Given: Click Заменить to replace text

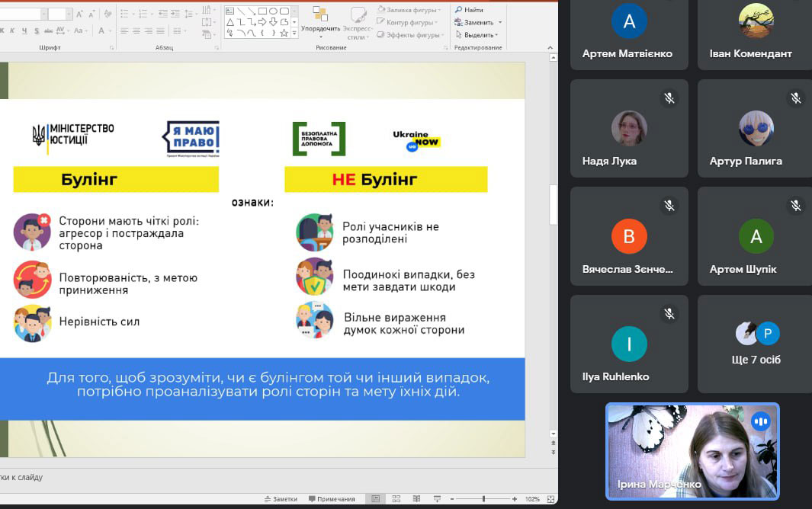Looking at the screenshot, I should coord(477,22).
